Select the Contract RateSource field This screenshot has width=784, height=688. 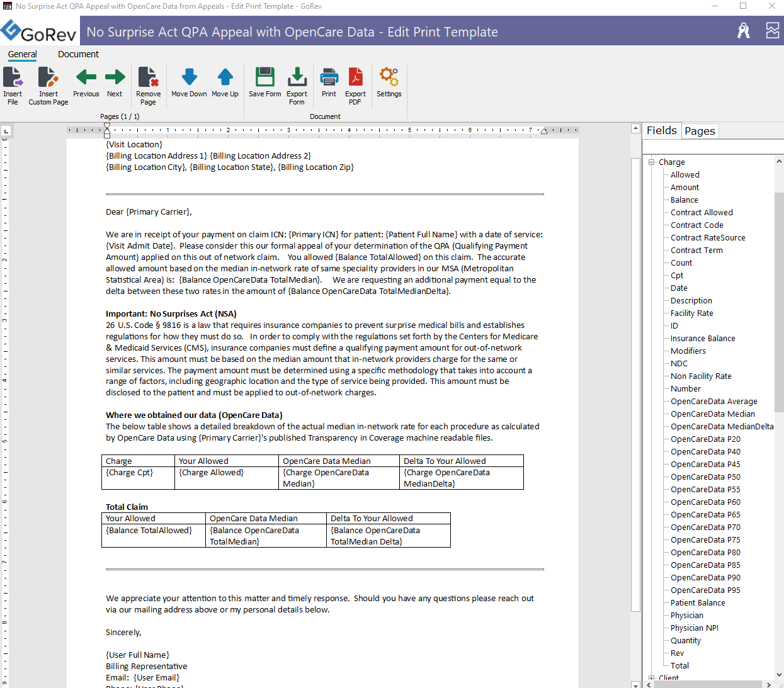708,237
